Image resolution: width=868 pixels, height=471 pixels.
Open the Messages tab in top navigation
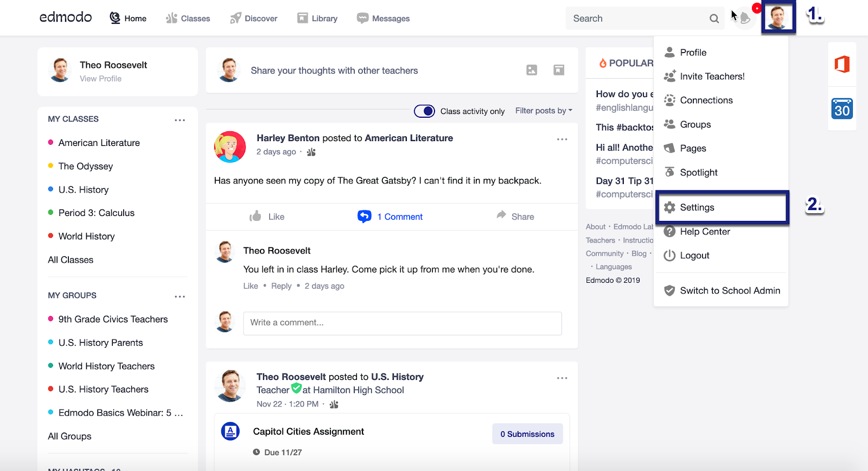(x=383, y=18)
